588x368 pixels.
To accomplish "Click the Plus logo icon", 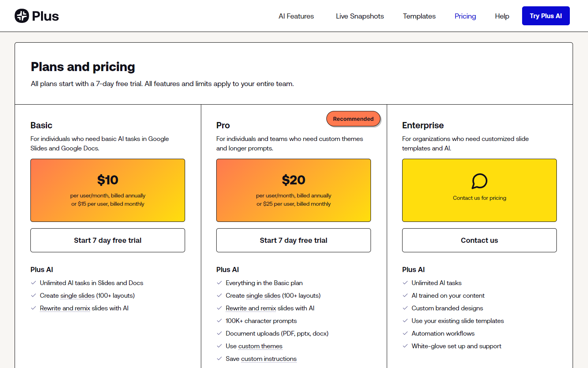I will pos(22,16).
